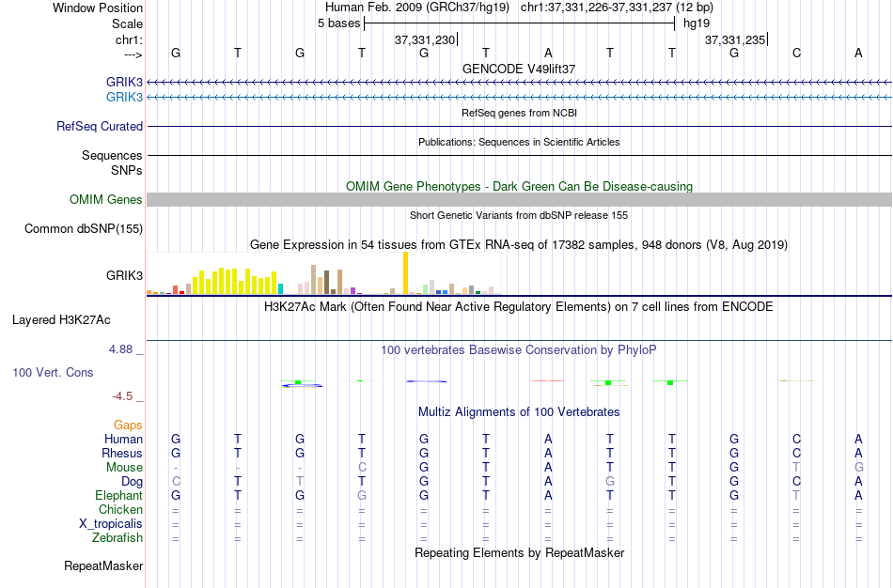The height and width of the screenshot is (588, 893).
Task: Click the light blue GRIK3 GENCODE track label
Action: [x=124, y=97]
